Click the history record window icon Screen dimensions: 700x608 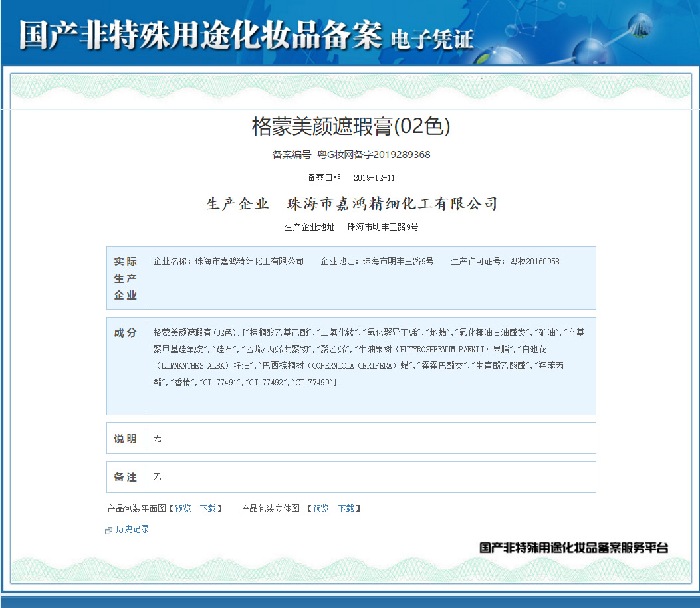pos(108,530)
